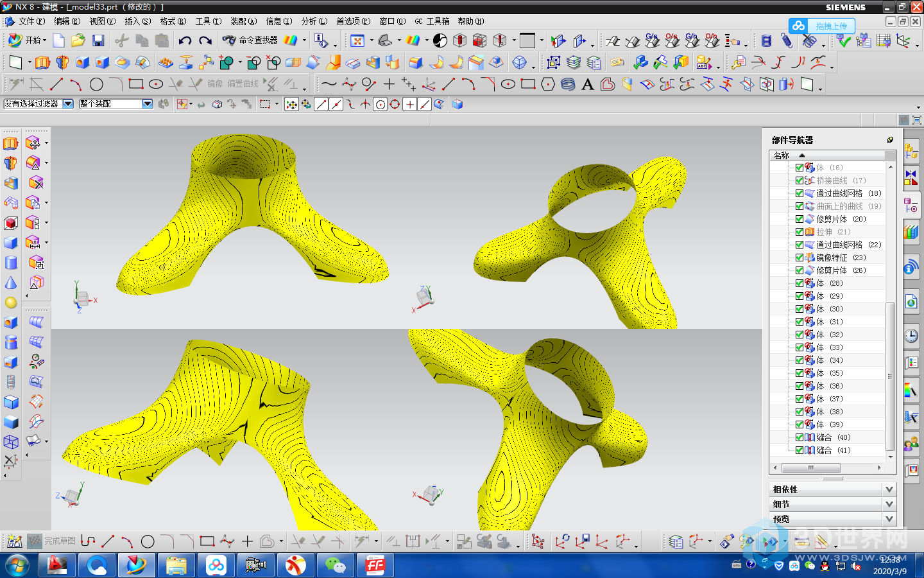Image resolution: width=924 pixels, height=578 pixels.
Task: Toggle checkbox for 修剪片体 (20)
Action: (x=800, y=219)
